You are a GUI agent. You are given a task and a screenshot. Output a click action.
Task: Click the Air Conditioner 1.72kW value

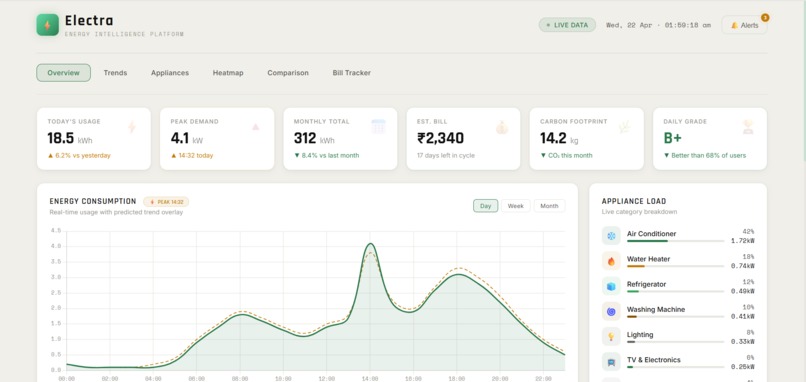click(x=742, y=241)
